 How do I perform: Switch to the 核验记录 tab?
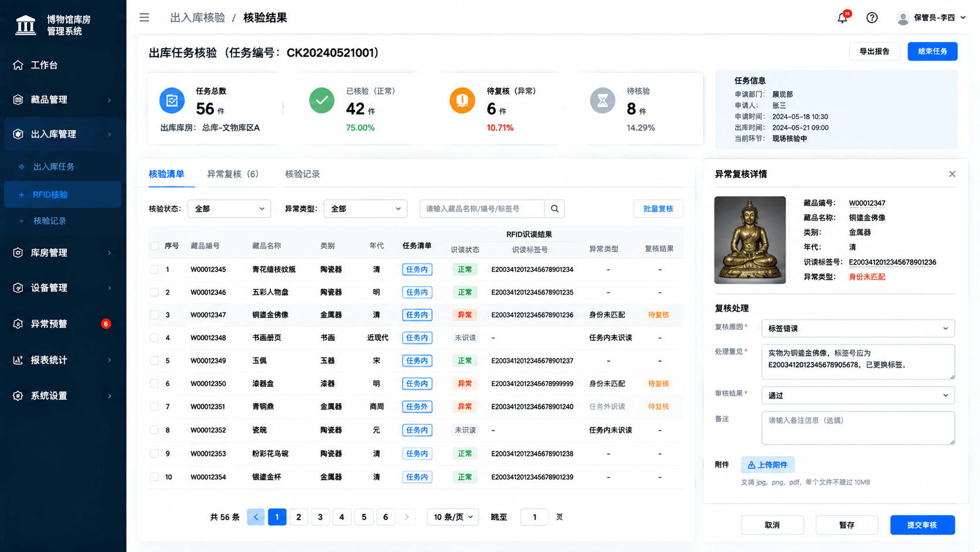[x=302, y=174]
